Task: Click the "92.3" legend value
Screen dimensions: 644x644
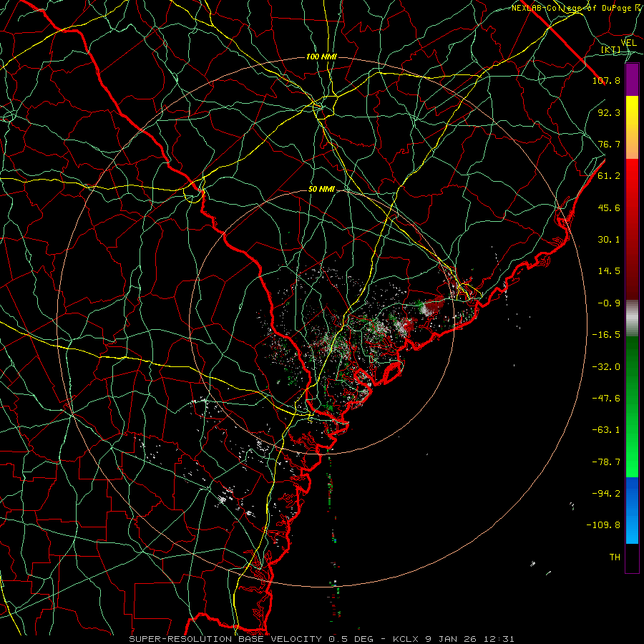Action: pyautogui.click(x=609, y=112)
